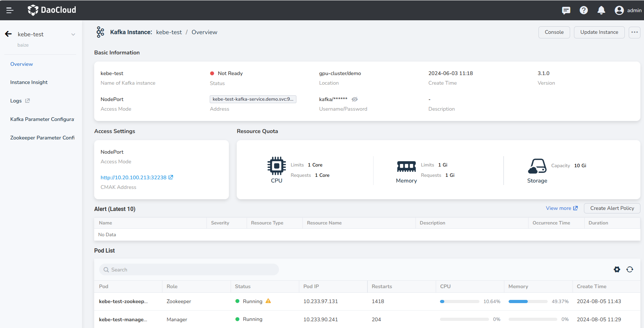Go to Instance Insight page
644x328 pixels.
[x=29, y=82]
